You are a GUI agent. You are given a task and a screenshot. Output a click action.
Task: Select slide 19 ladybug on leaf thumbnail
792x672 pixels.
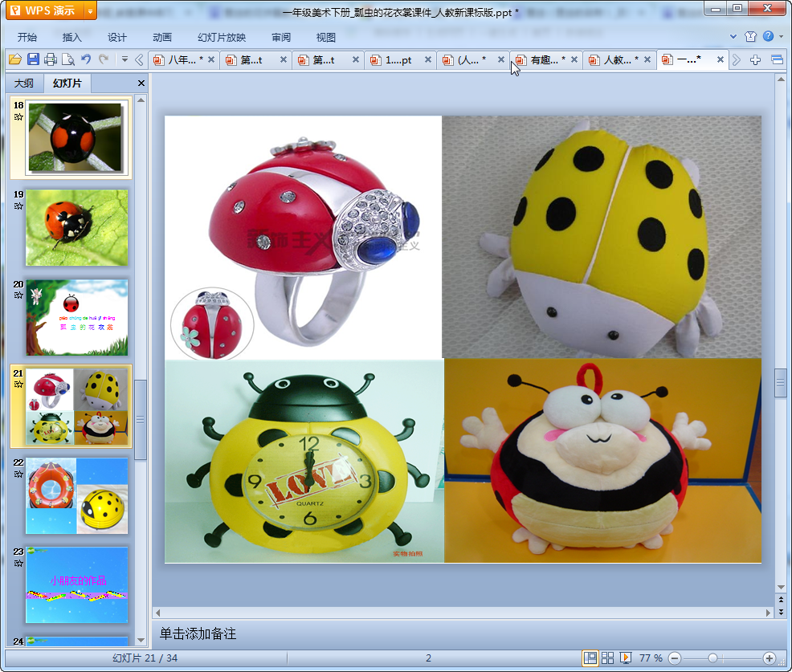tap(77, 228)
